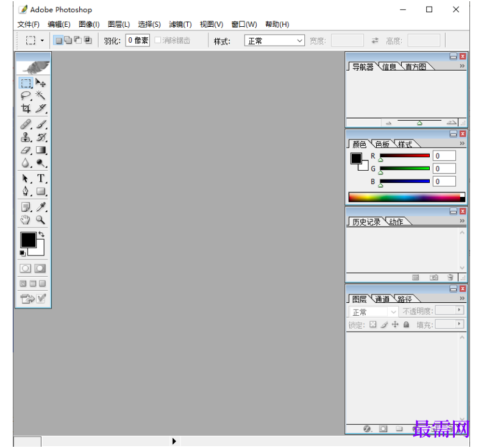
Task: Choose Subtract from Selection mode
Action: point(78,40)
